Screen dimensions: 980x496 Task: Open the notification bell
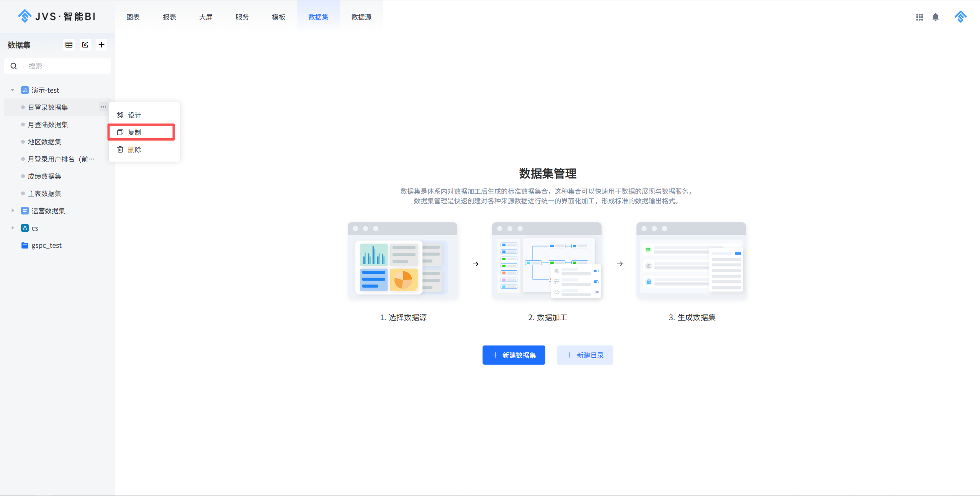[936, 17]
